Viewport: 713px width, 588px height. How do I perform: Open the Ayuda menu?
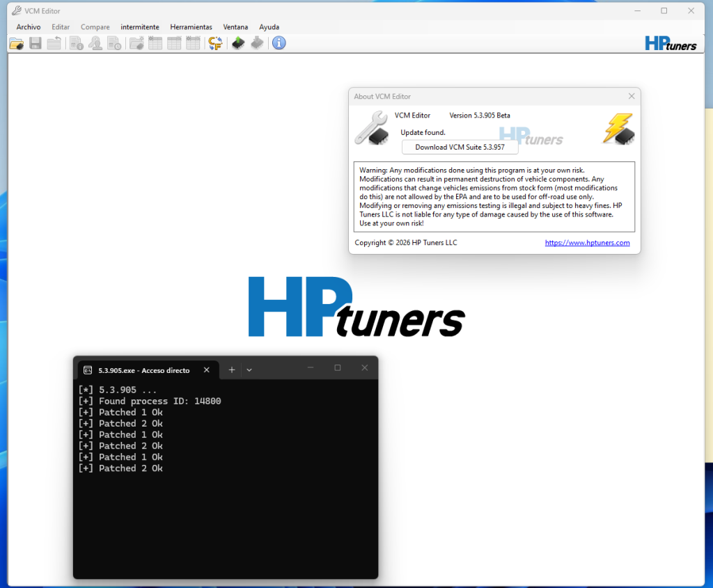click(x=269, y=27)
